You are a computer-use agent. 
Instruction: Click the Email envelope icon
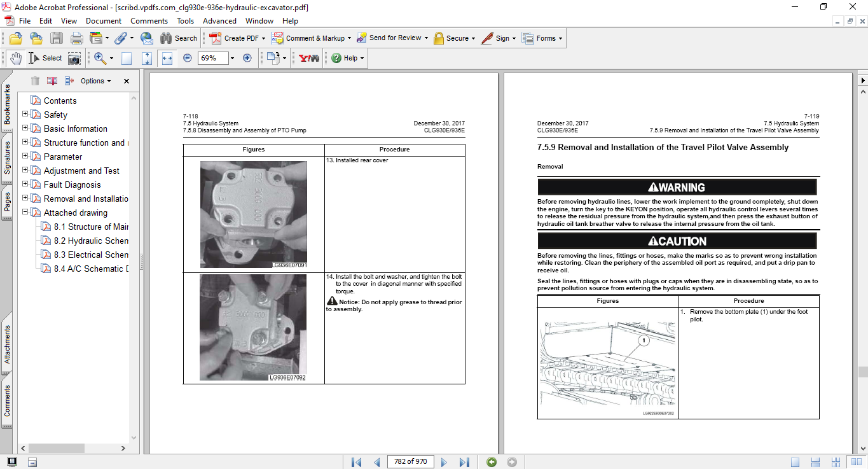coord(146,38)
